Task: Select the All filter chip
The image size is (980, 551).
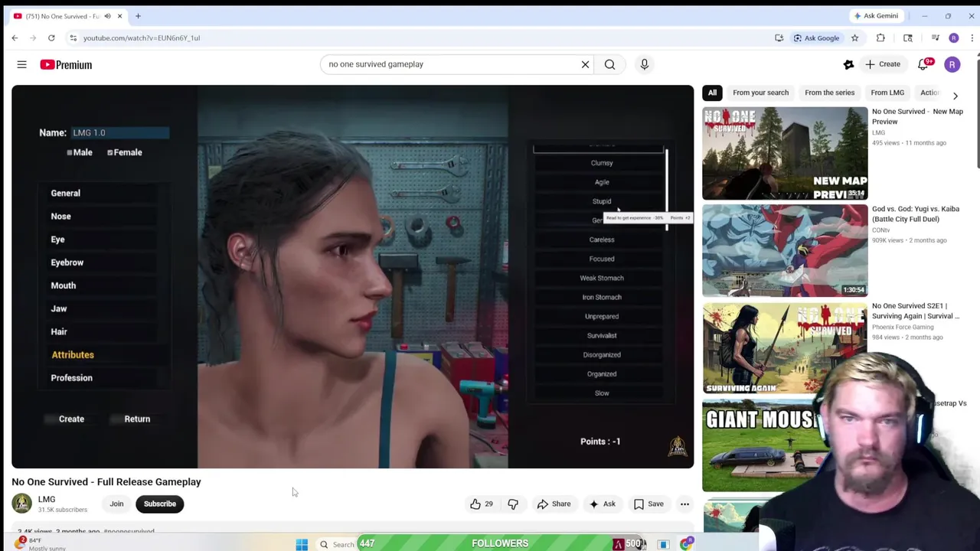Action: tap(712, 93)
